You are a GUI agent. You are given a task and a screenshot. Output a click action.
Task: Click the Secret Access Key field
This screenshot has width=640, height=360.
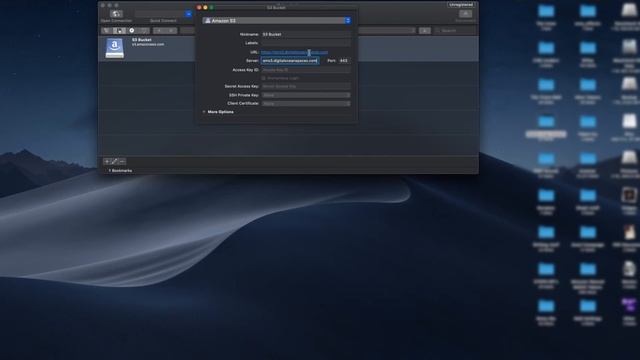[306, 87]
